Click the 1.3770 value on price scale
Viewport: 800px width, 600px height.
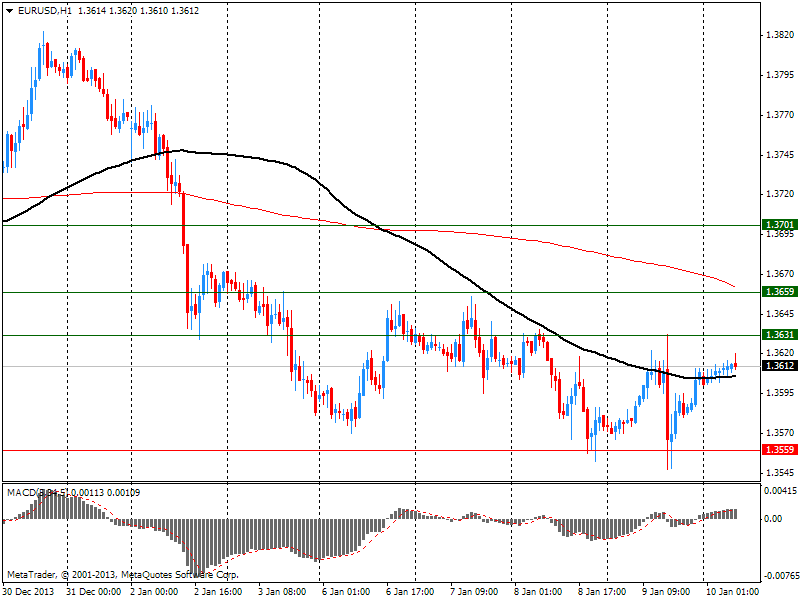[x=779, y=115]
